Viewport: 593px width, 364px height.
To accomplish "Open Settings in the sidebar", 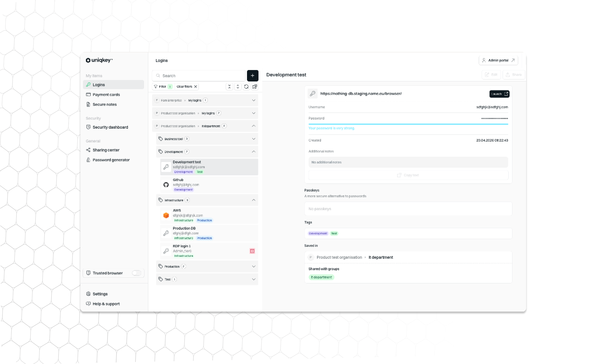I will pos(114,294).
